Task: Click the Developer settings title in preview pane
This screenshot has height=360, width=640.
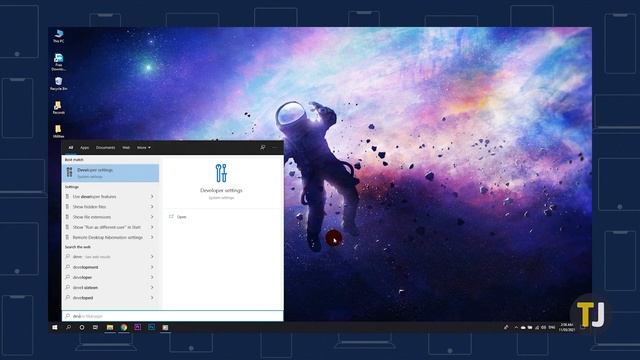Action: tap(221, 190)
